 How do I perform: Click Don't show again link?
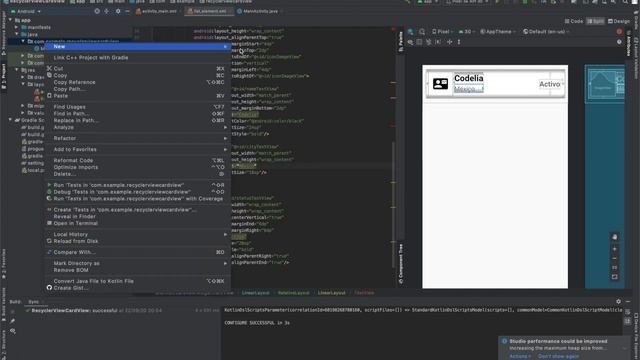tap(558, 356)
